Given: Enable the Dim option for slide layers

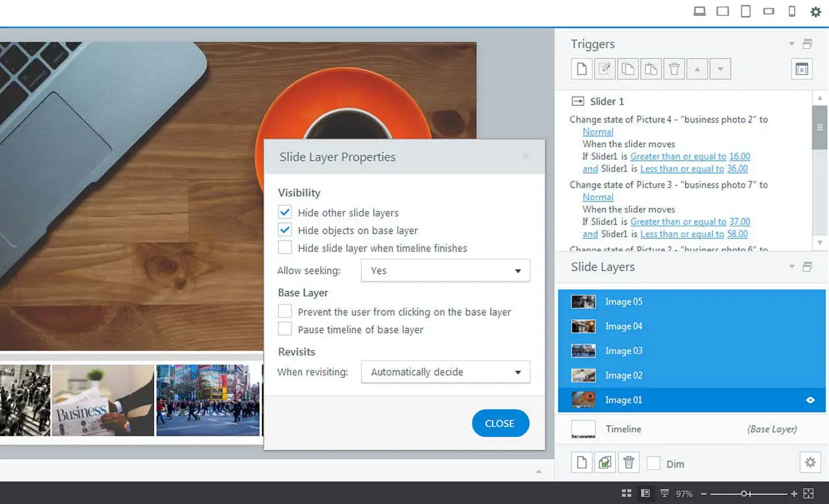Looking at the screenshot, I should point(653,463).
